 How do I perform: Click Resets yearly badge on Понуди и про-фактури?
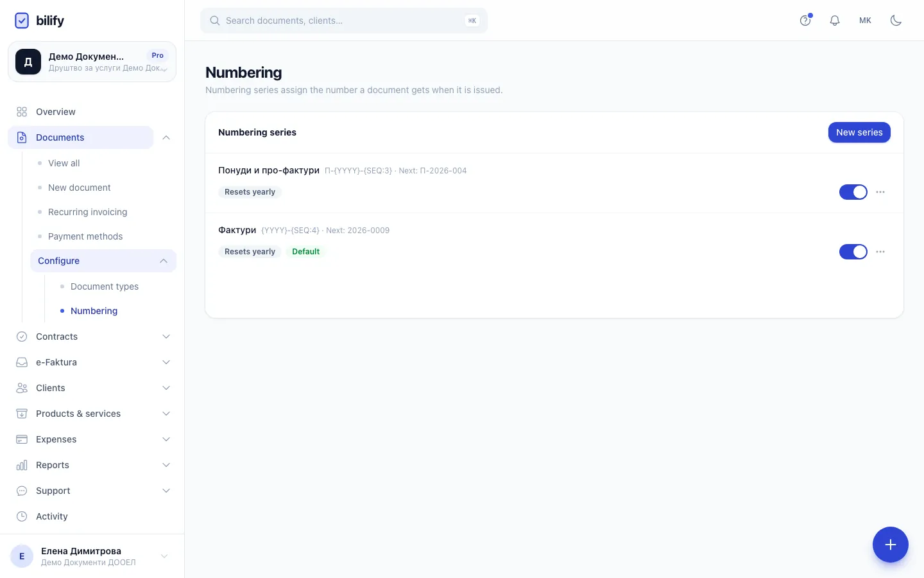(250, 192)
